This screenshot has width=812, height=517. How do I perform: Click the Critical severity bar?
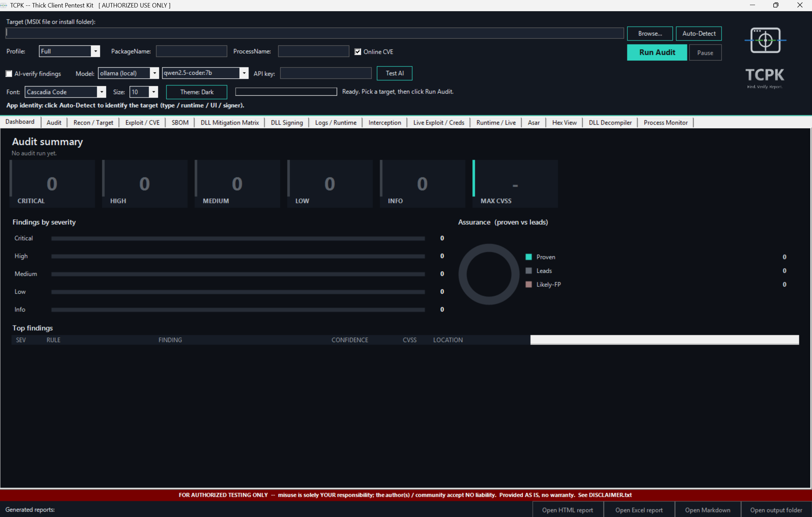pyautogui.click(x=238, y=239)
